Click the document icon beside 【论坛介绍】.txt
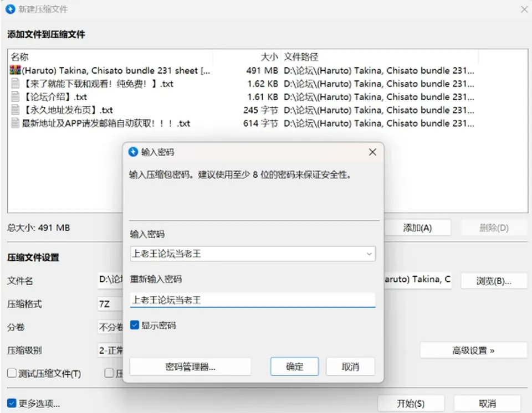This screenshot has height=413, width=532. coord(16,97)
